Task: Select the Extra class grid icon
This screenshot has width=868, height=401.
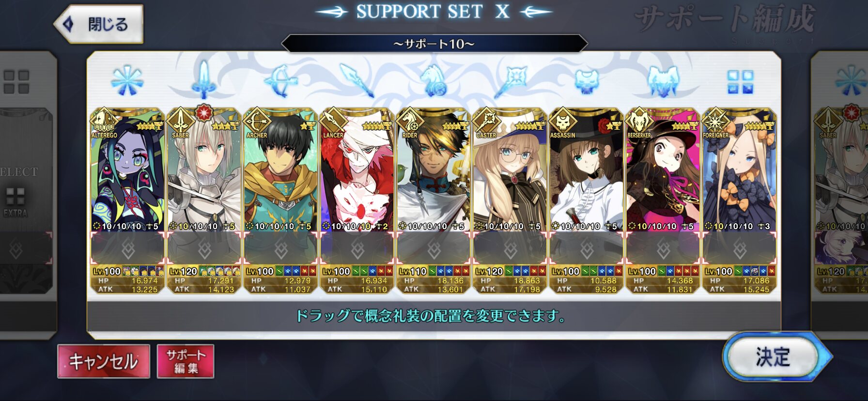Action: 740,81
